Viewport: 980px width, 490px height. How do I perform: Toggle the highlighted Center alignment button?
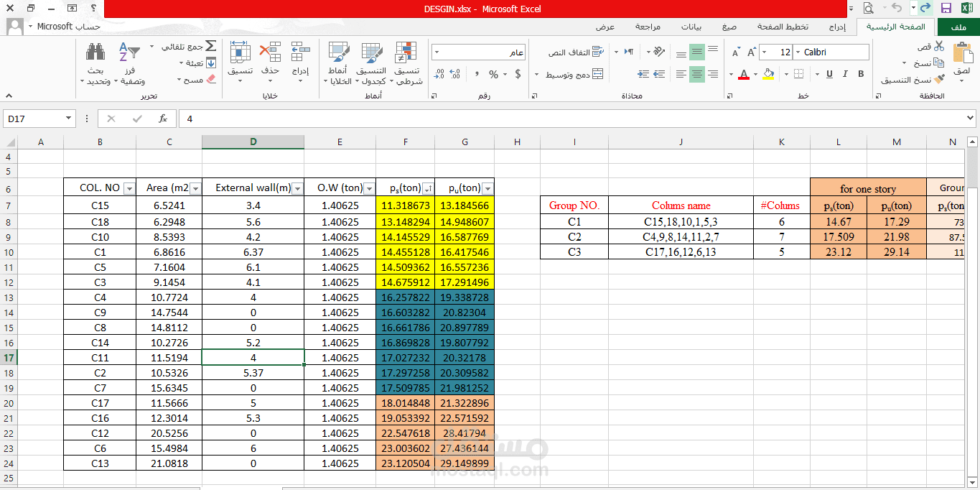696,74
